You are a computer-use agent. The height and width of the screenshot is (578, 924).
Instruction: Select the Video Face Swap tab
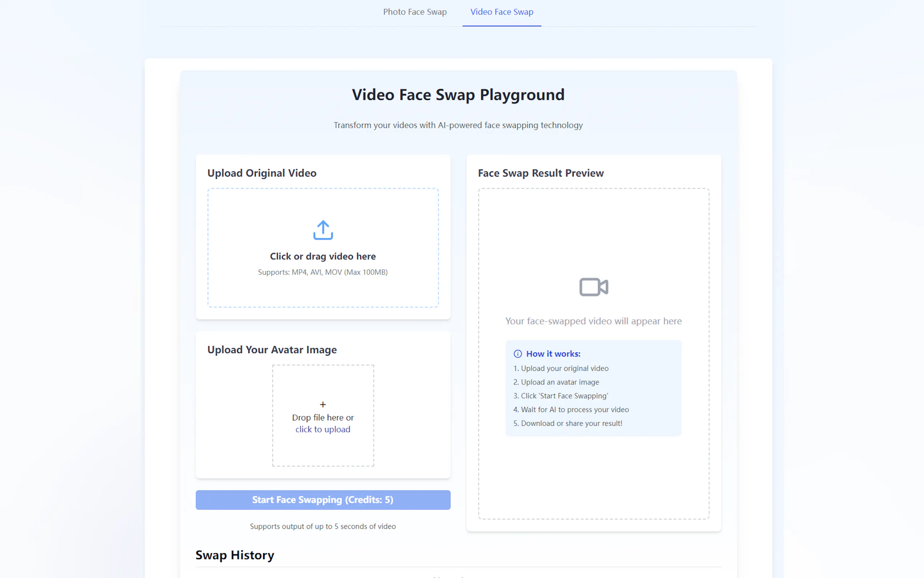502,12
